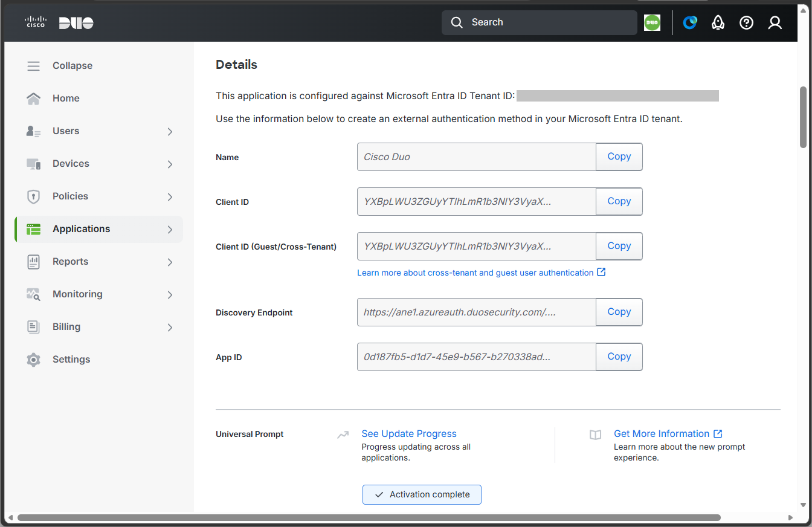This screenshot has height=527, width=812.
Task: Open the help question mark icon
Action: click(x=746, y=22)
